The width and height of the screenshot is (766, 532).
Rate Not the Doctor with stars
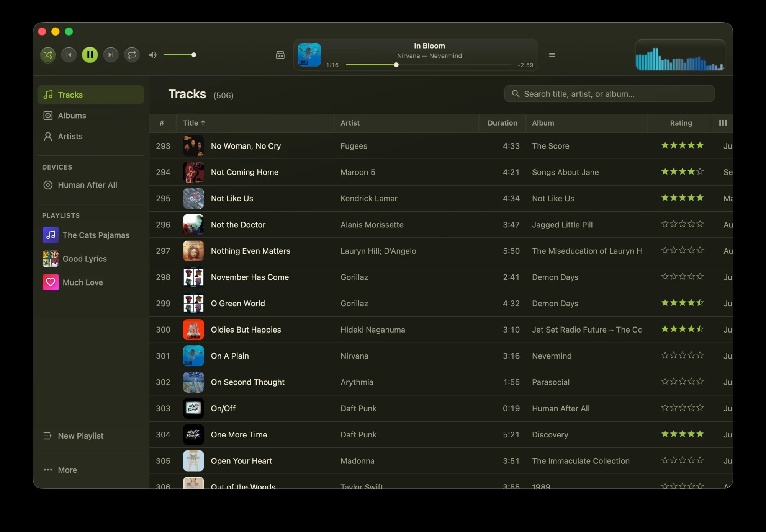(x=683, y=224)
